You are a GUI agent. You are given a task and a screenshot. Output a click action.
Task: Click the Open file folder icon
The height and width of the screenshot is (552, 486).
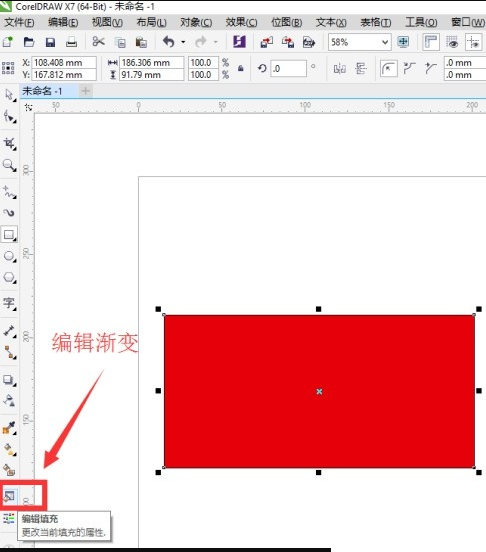[x=29, y=42]
